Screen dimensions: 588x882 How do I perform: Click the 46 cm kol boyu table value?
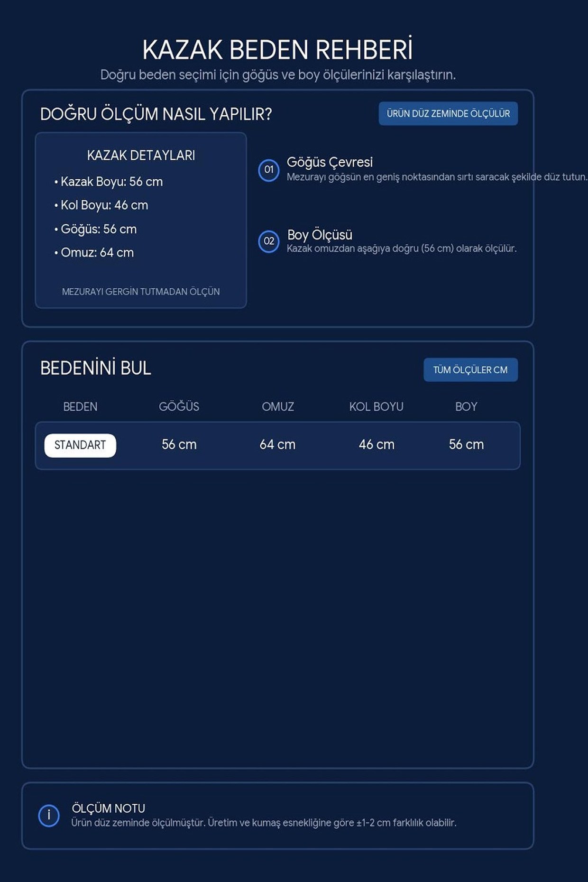pos(377,444)
